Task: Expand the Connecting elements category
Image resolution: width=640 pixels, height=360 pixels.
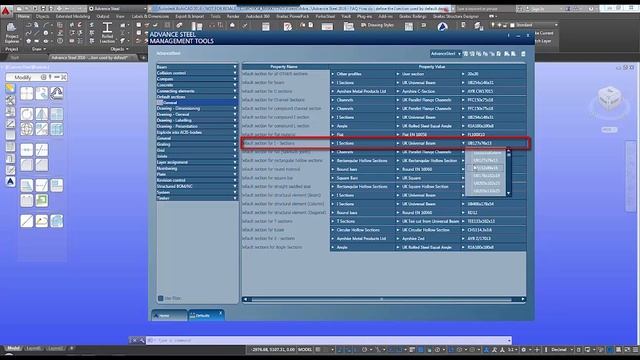Action: (x=235, y=91)
